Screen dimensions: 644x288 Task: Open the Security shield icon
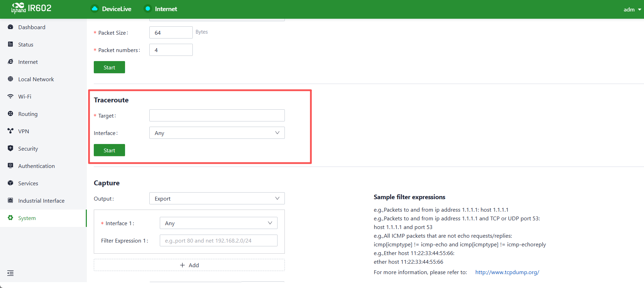[10, 148]
